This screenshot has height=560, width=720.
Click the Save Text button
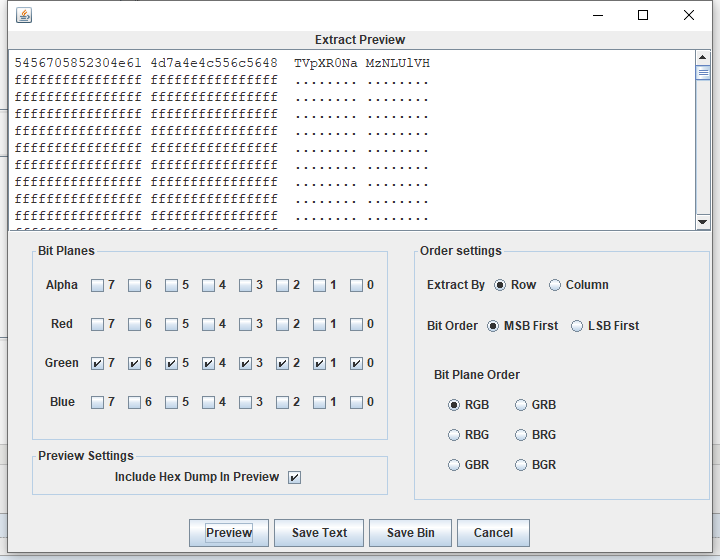[x=319, y=533]
